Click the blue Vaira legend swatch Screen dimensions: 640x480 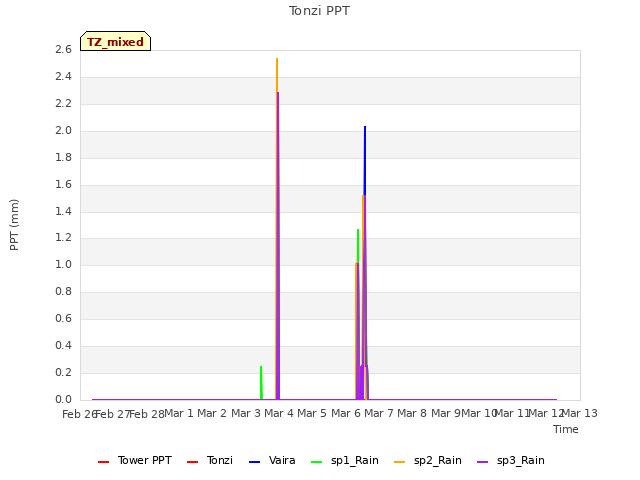click(254, 462)
